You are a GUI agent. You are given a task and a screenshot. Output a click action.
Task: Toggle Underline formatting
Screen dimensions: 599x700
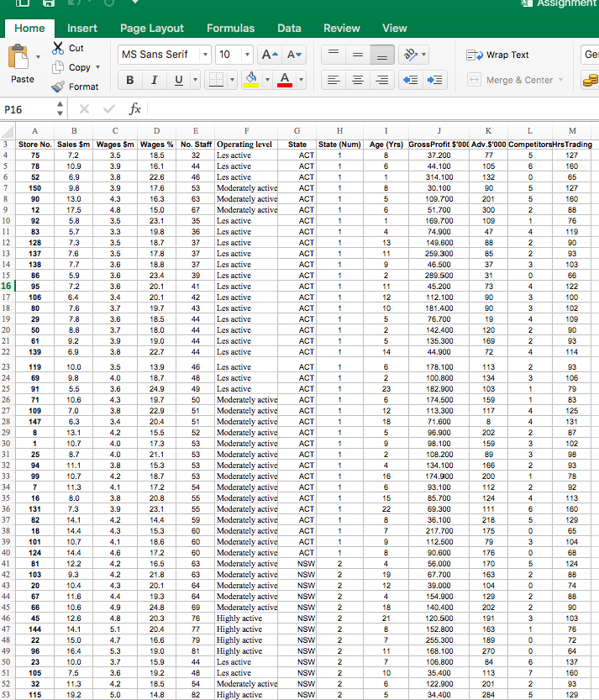point(179,80)
